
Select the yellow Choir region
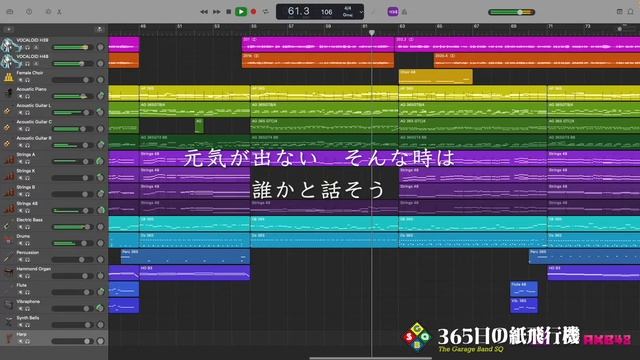pos(436,77)
